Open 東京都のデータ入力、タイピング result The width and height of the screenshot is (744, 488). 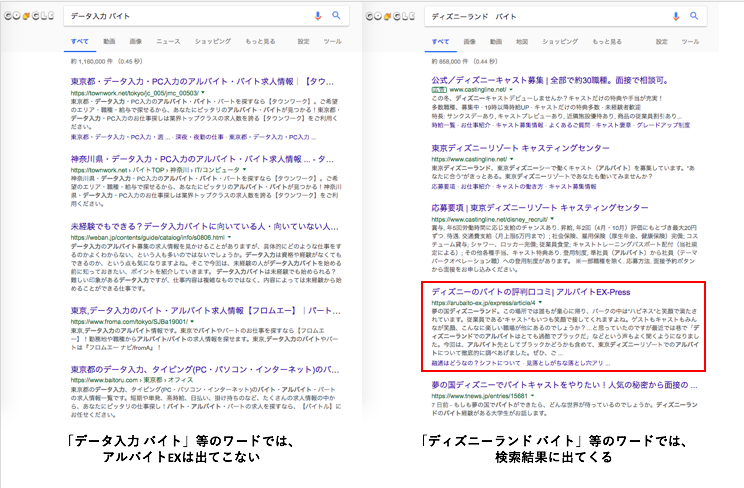[x=205, y=369]
